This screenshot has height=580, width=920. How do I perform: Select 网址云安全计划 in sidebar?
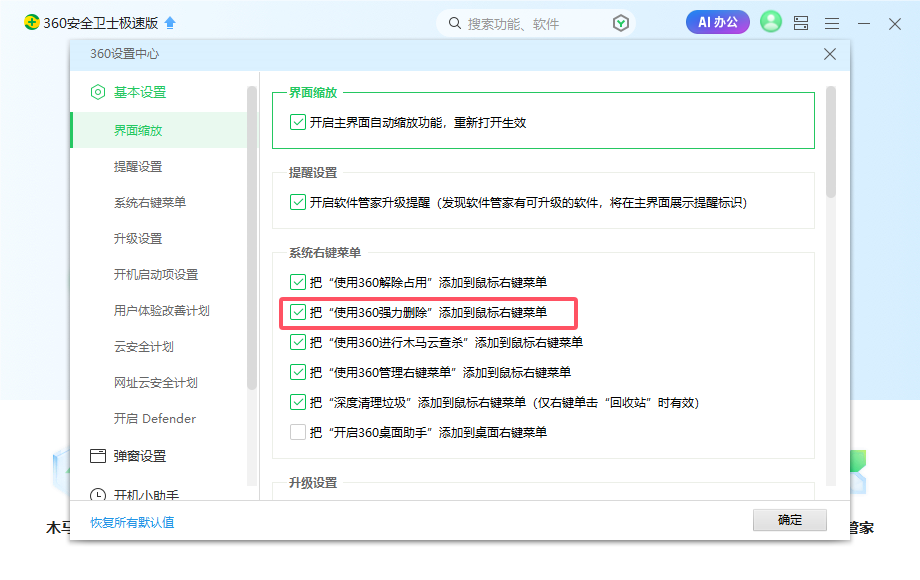(x=155, y=382)
